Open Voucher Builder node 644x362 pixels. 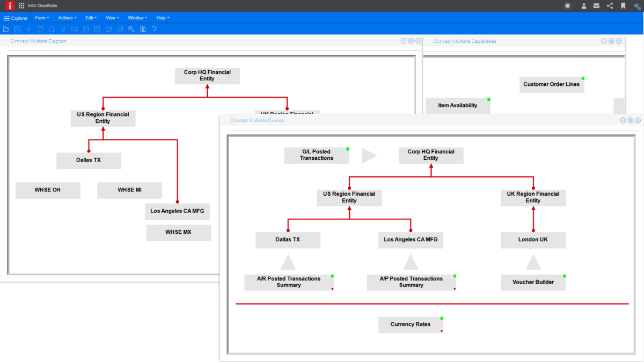tap(533, 282)
